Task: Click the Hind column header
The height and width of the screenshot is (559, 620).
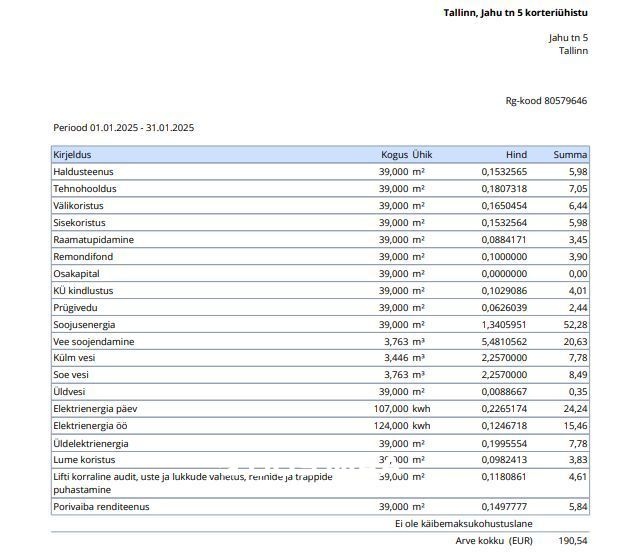Action: pos(516,155)
